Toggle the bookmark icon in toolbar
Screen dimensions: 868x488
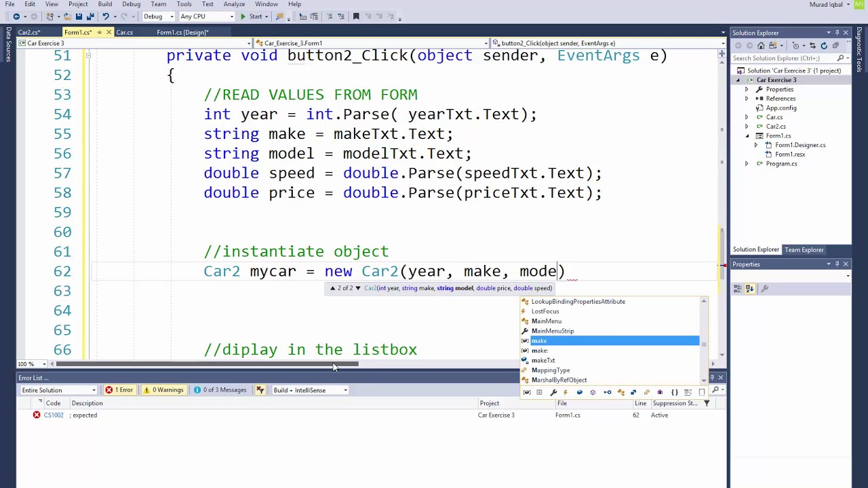(356, 16)
